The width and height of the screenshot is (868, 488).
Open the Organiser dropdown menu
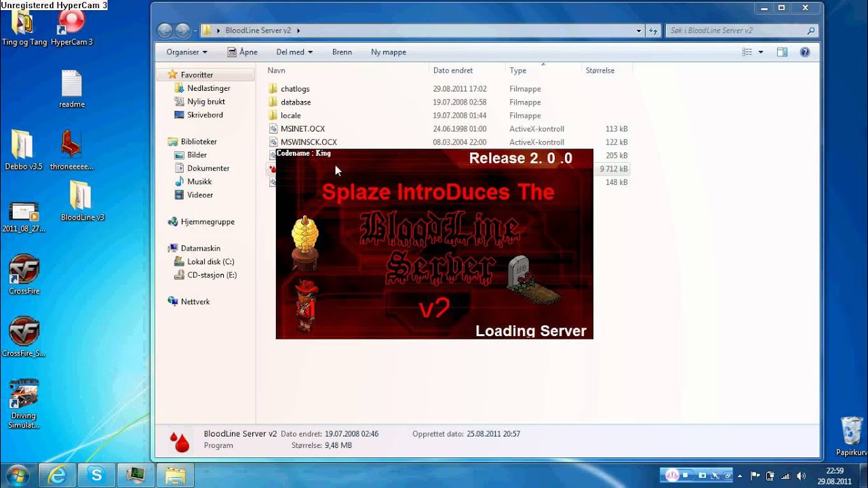click(186, 52)
